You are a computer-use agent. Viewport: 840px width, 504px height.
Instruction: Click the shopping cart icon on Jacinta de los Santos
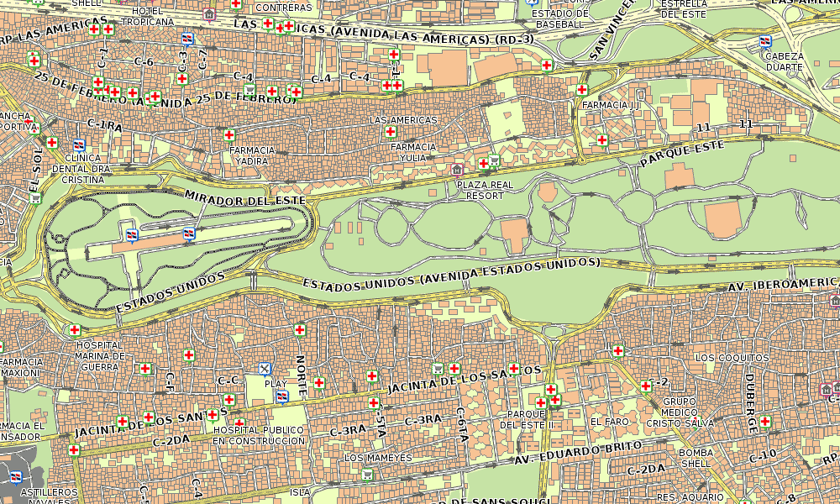439,367
